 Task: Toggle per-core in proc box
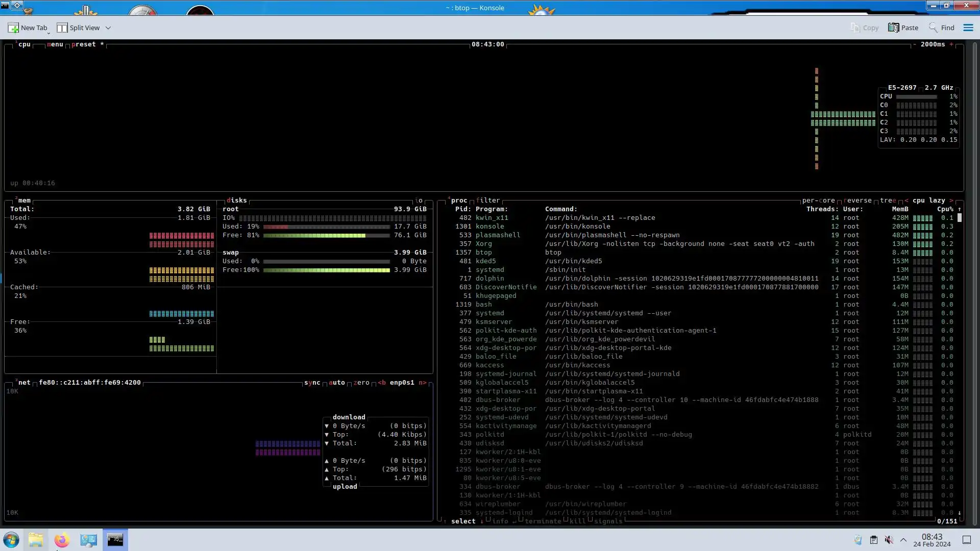coord(818,201)
